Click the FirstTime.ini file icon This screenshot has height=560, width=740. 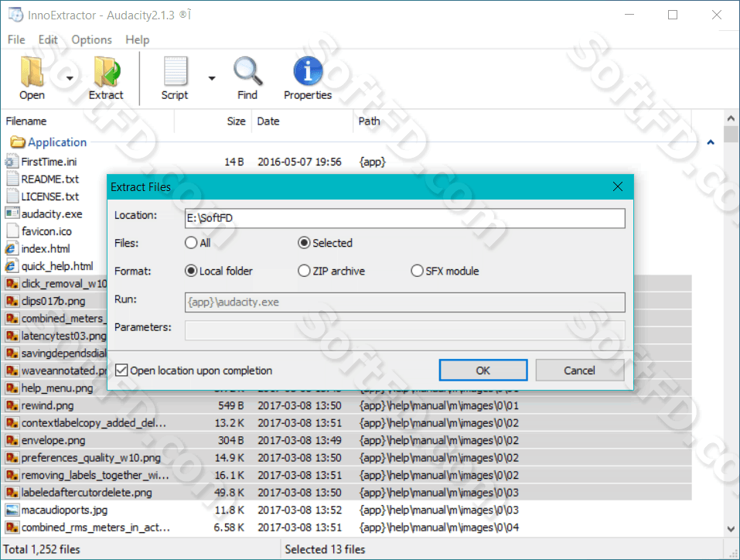(x=12, y=162)
